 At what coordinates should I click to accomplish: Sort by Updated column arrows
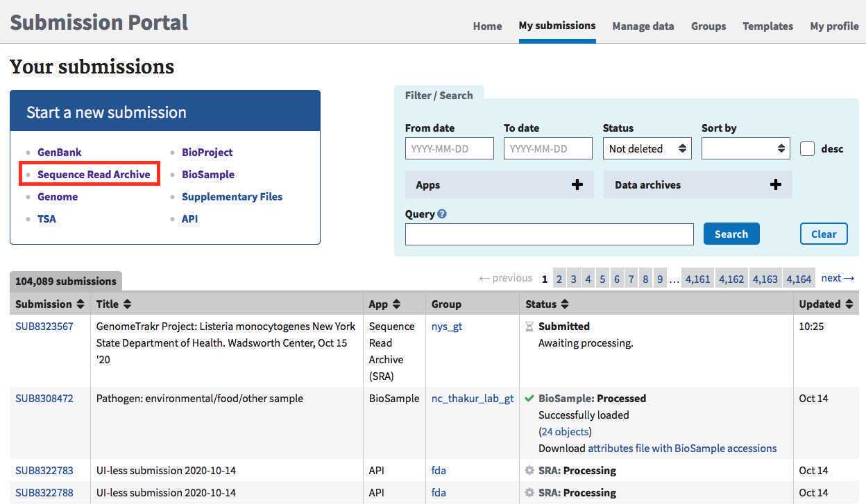(849, 304)
